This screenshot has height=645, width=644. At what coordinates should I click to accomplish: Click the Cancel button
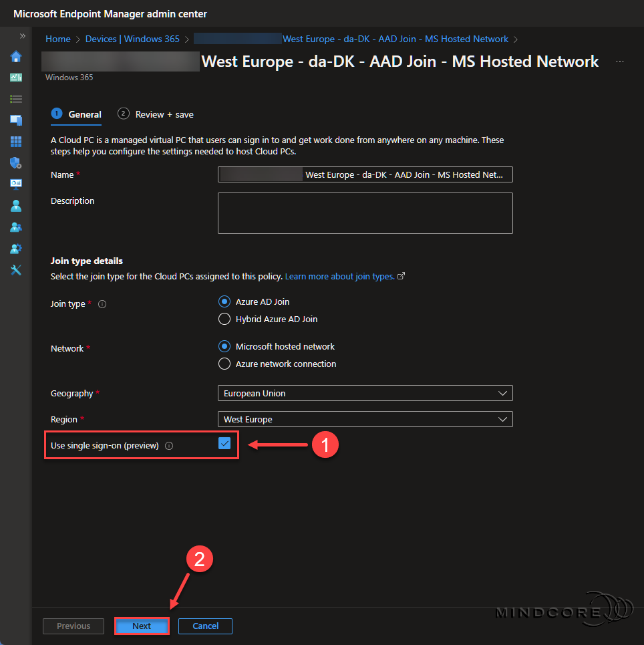[205, 626]
